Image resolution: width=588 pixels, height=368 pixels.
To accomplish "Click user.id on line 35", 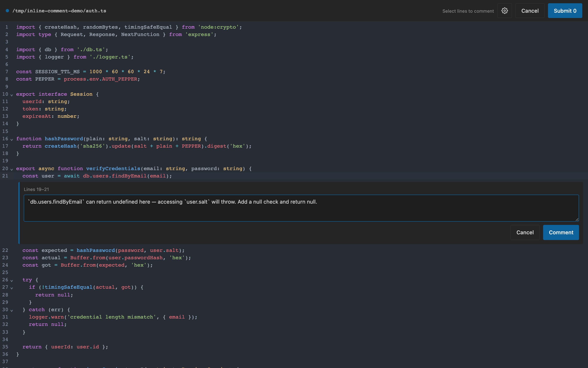I will (x=88, y=347).
